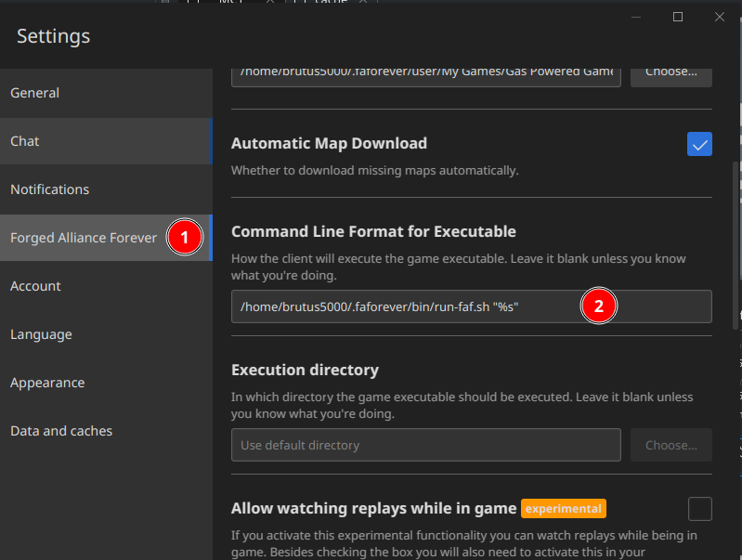The width and height of the screenshot is (742, 560).
Task: Edit the command line format field
Action: coord(472,306)
